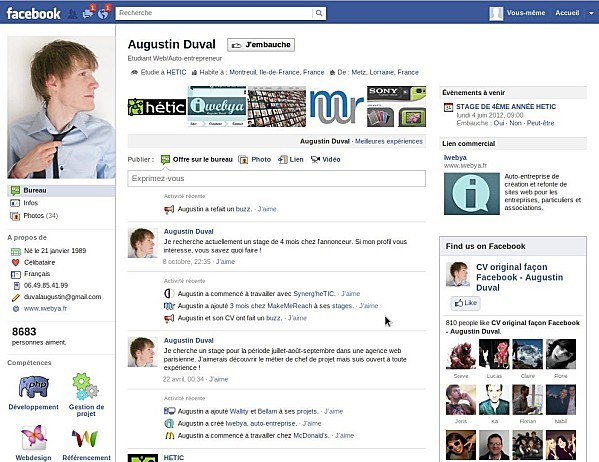Viewport: 599px width, 462px height.
Task: Select the Photo publish option
Action: pos(255,159)
